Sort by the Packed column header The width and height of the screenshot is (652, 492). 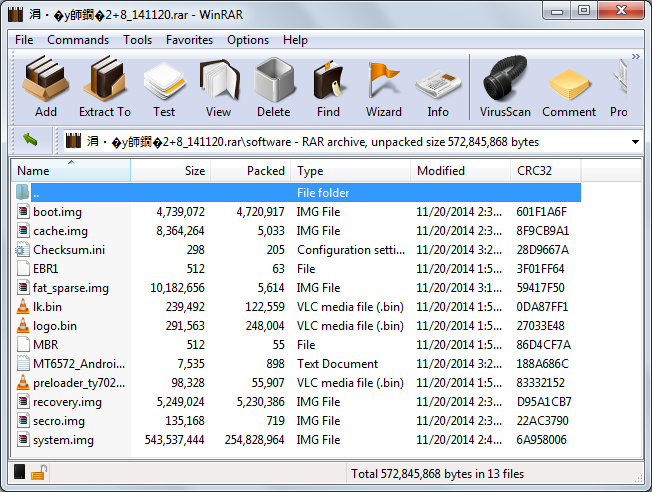coord(251,171)
